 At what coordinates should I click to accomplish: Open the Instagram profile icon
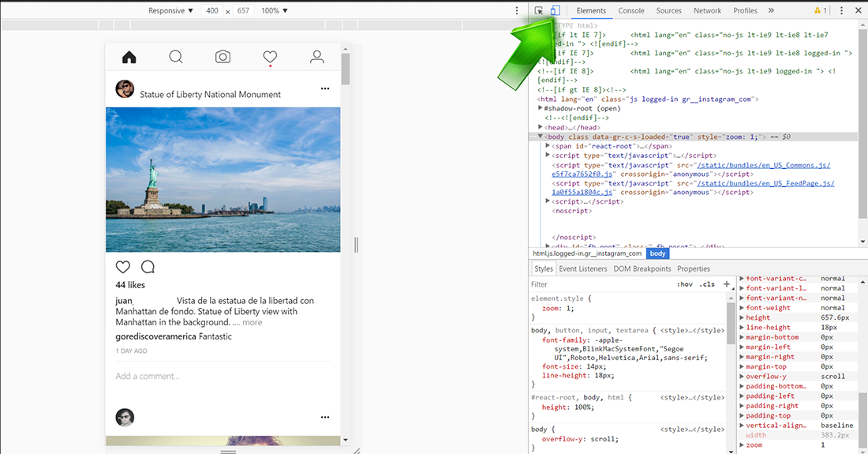[316, 57]
